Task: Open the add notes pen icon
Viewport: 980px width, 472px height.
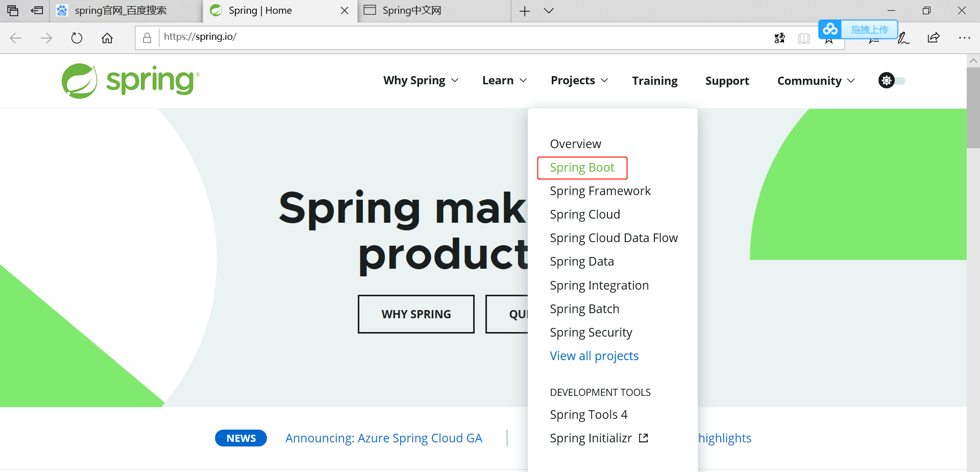Action: coord(903,38)
